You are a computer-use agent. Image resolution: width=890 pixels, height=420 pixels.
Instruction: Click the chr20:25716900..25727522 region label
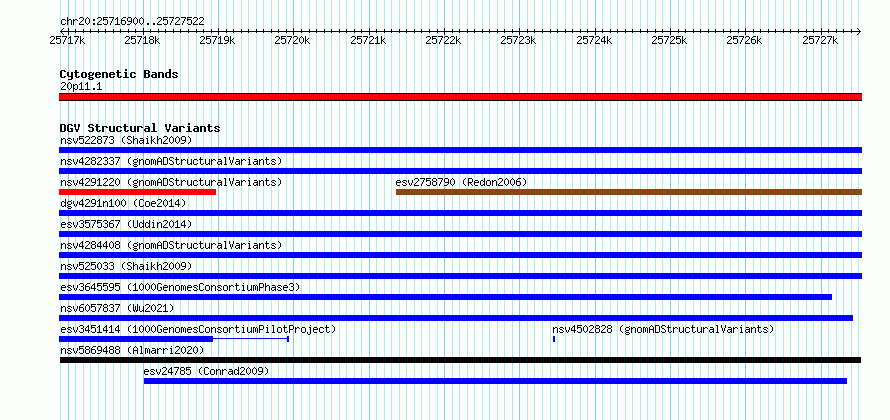pos(132,22)
